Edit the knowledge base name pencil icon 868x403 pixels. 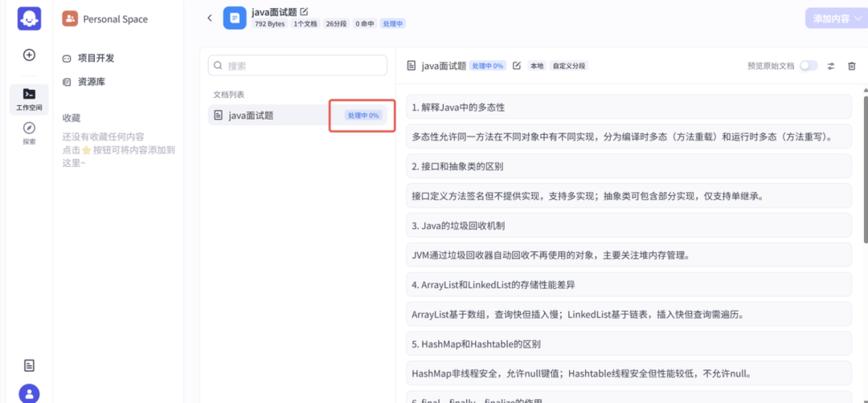coord(304,11)
